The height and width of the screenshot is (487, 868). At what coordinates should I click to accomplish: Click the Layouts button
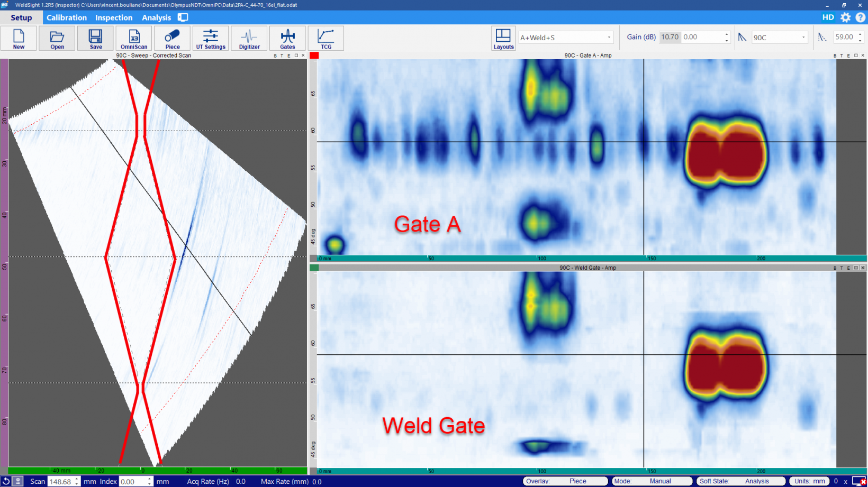click(x=503, y=38)
